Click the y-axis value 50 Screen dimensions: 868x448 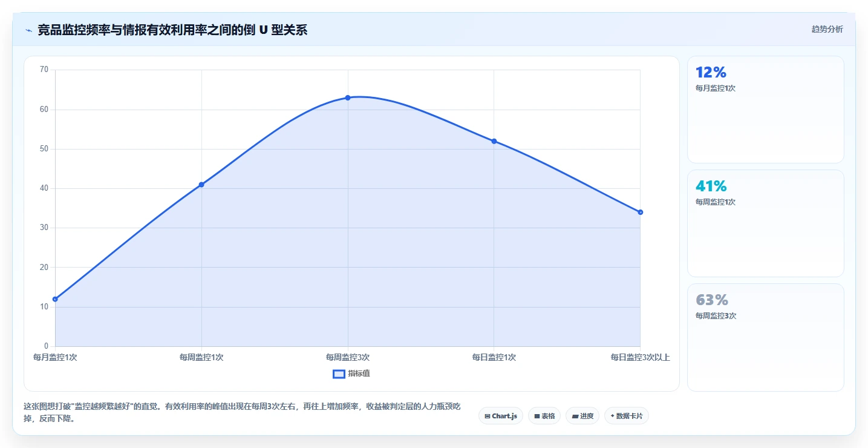[44, 149]
